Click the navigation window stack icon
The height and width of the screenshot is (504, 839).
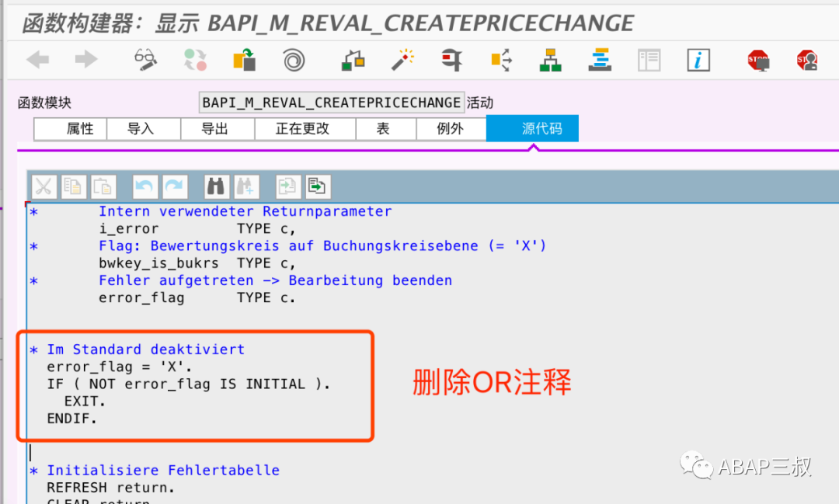[x=600, y=59]
